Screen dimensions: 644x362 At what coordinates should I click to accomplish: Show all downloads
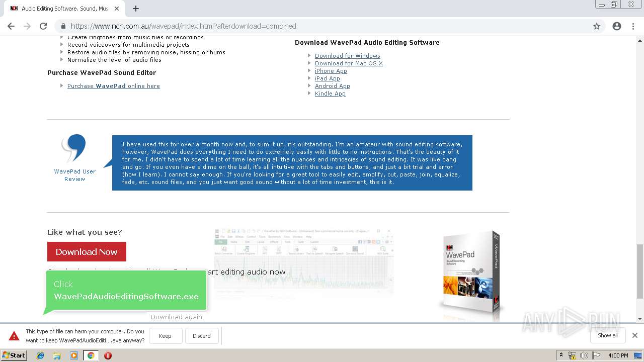608,335
